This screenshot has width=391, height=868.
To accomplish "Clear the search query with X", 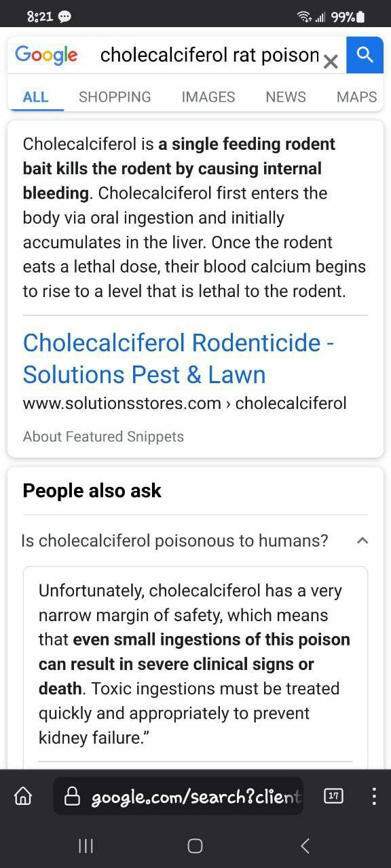I will click(x=331, y=62).
